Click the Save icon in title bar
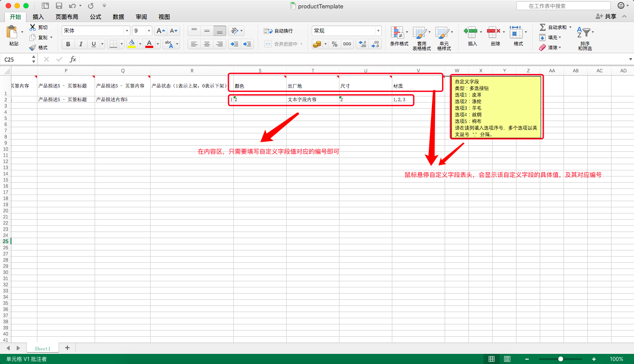The image size is (634, 364). (x=59, y=6)
